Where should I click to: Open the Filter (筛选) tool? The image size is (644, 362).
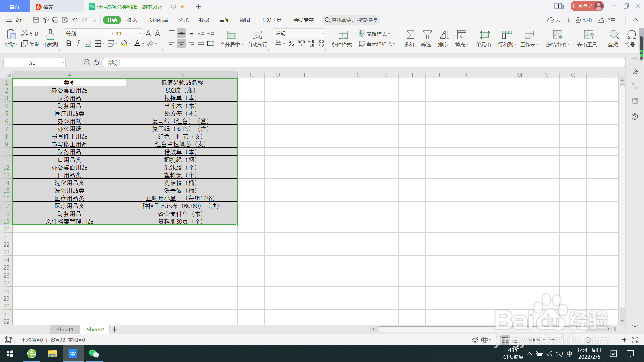tap(427, 35)
